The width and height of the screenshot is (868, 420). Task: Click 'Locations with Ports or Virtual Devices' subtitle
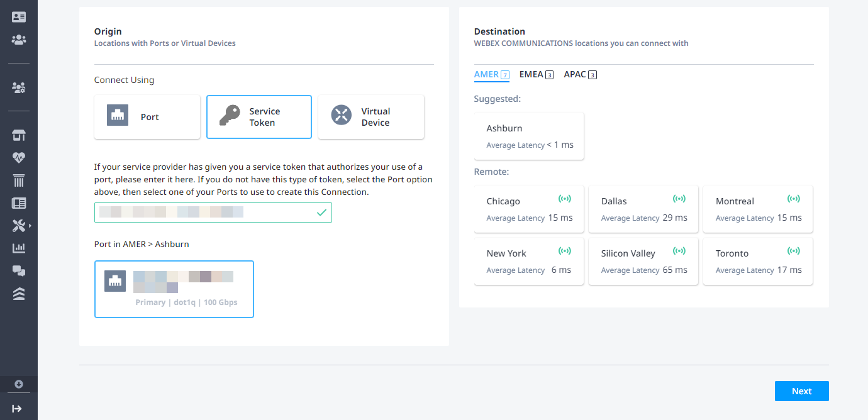tap(165, 44)
